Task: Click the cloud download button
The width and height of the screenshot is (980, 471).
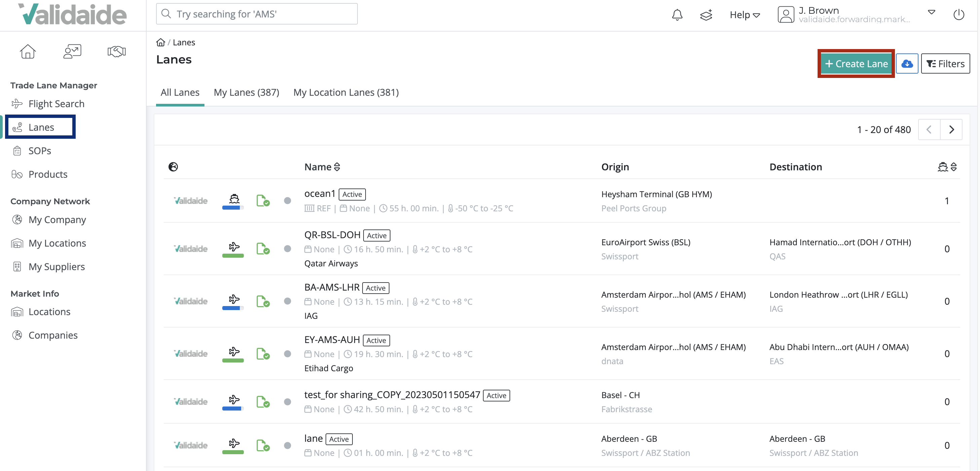Action: click(907, 63)
